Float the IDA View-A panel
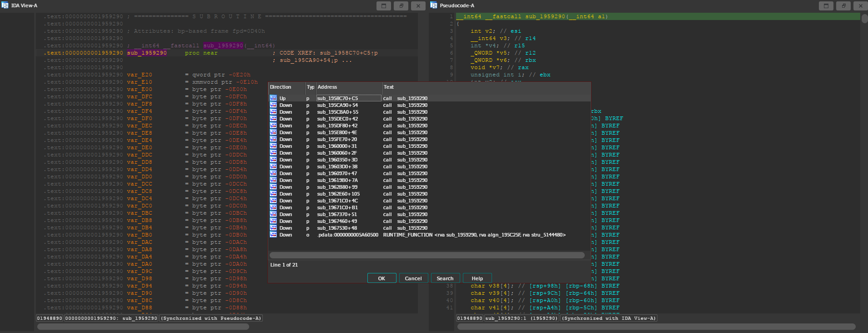 (x=401, y=6)
